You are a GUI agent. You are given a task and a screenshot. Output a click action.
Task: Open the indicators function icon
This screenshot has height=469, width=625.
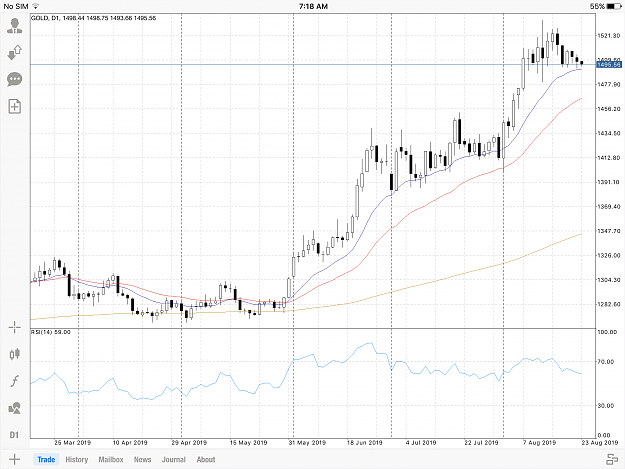[x=15, y=381]
